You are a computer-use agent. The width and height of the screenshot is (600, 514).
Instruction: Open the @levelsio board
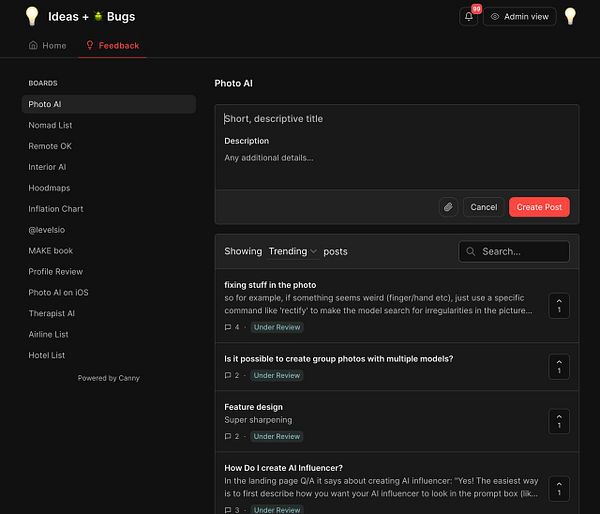click(47, 230)
